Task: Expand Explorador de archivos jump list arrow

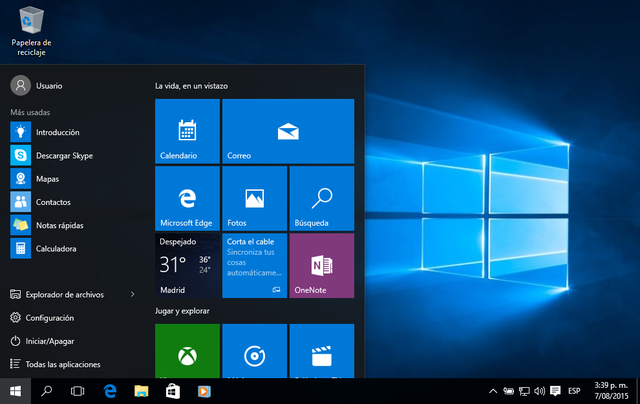Action: [x=133, y=294]
